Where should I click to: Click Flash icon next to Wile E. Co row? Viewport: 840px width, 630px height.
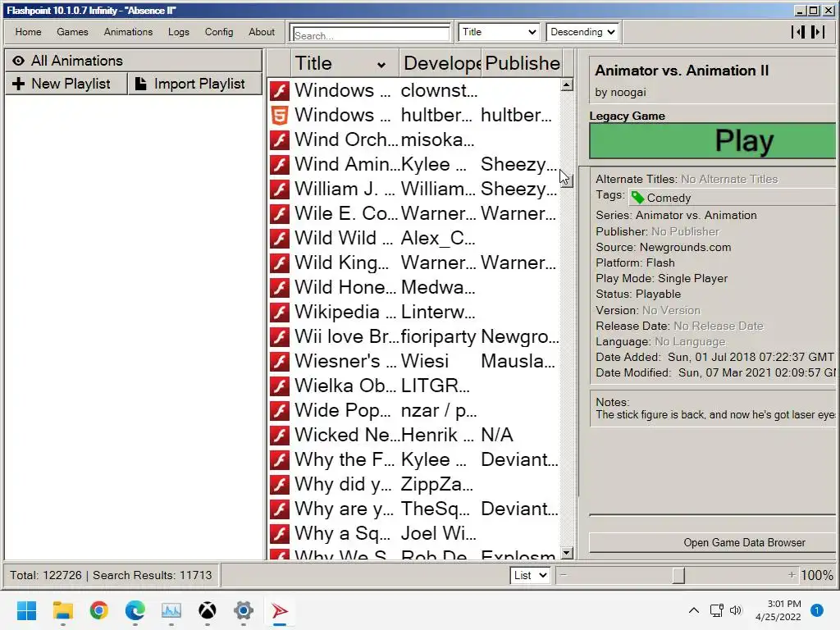279,214
